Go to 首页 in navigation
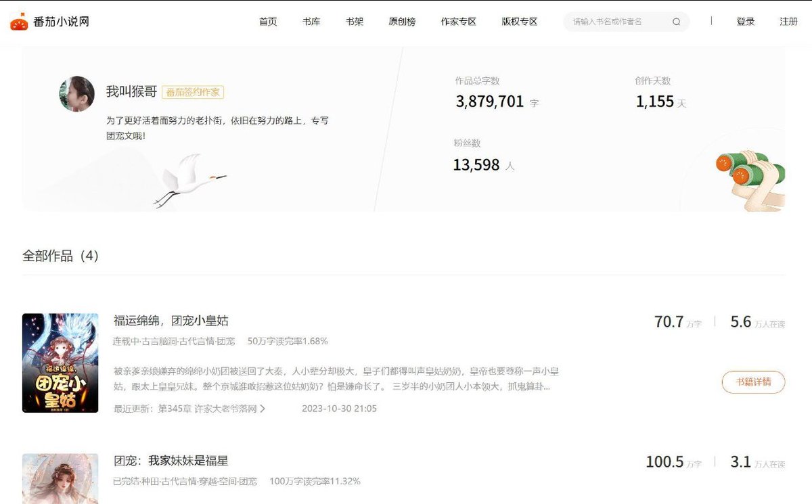The image size is (812, 504). [x=268, y=22]
